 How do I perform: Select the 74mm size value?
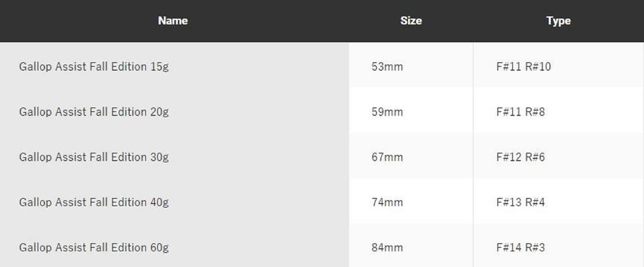[x=387, y=202]
